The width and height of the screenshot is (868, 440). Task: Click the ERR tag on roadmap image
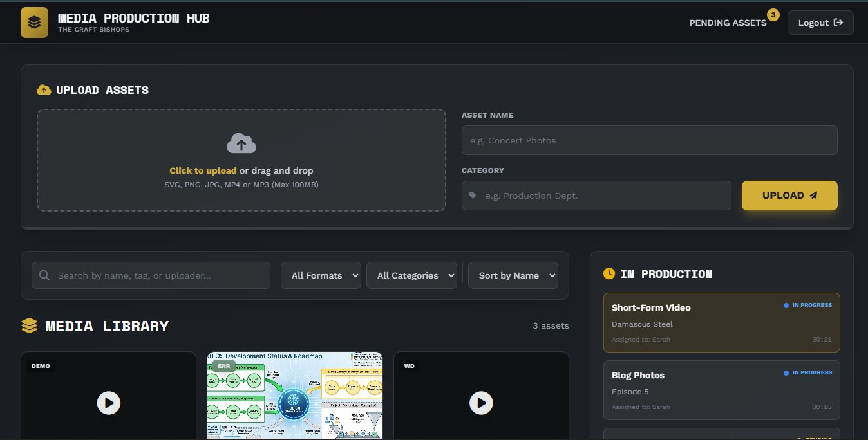click(223, 366)
